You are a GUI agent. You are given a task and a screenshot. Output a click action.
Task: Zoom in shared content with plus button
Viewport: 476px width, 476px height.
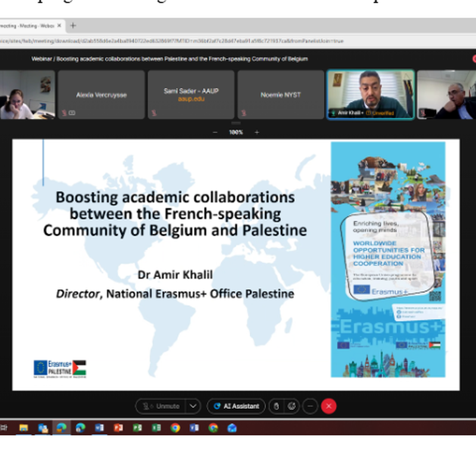tap(256, 132)
